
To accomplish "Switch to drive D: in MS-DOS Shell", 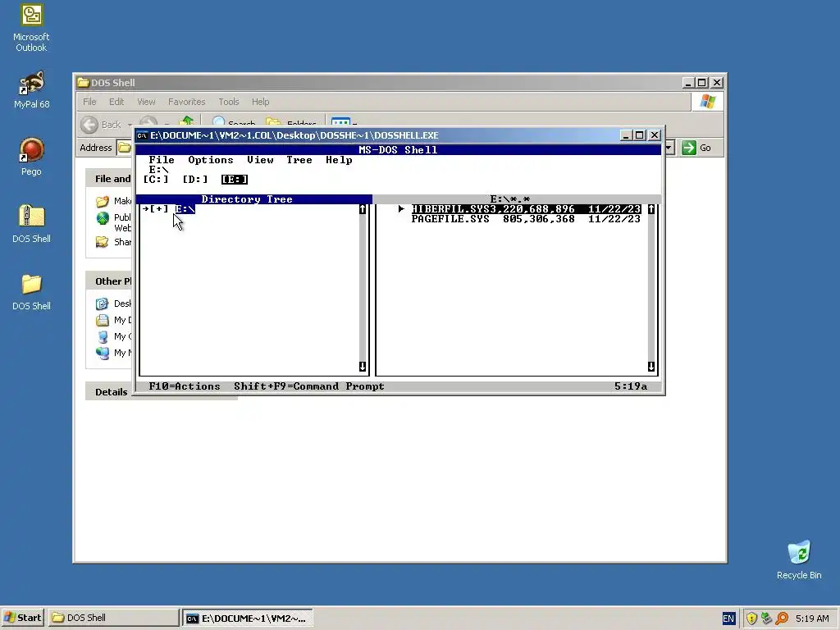I will pos(195,180).
